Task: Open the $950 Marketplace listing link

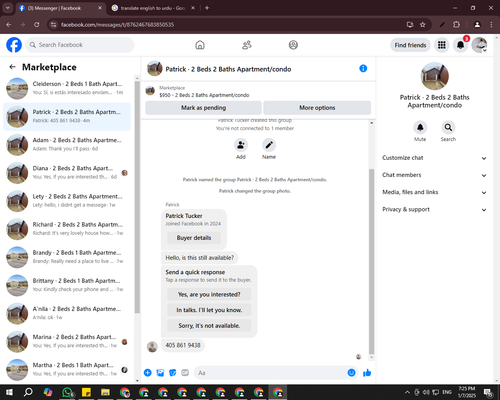Action: [204, 95]
